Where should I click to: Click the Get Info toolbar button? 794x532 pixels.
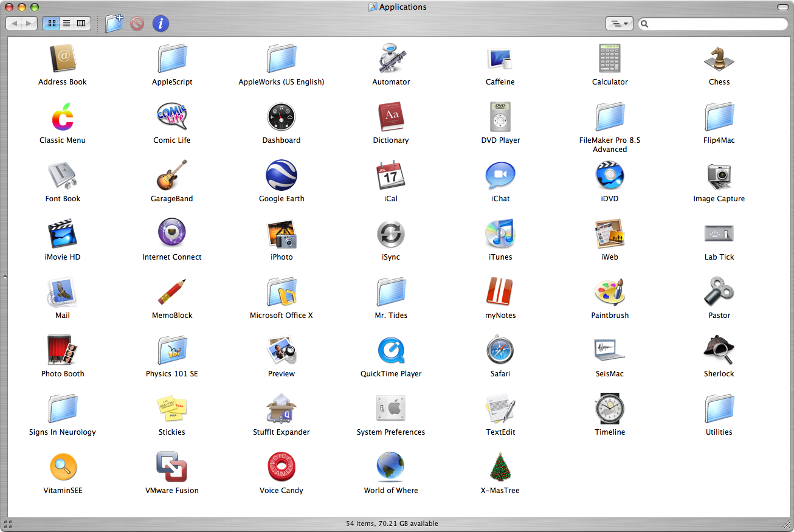point(161,23)
